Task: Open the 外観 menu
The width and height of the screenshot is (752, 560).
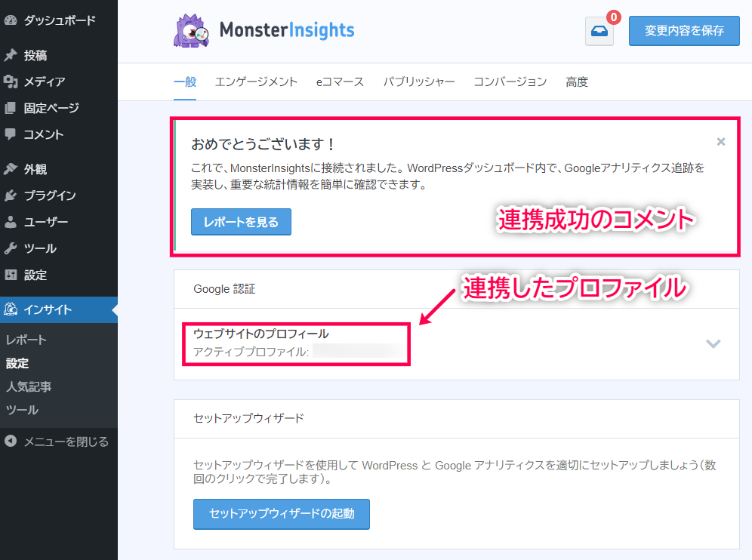Action: click(x=35, y=169)
